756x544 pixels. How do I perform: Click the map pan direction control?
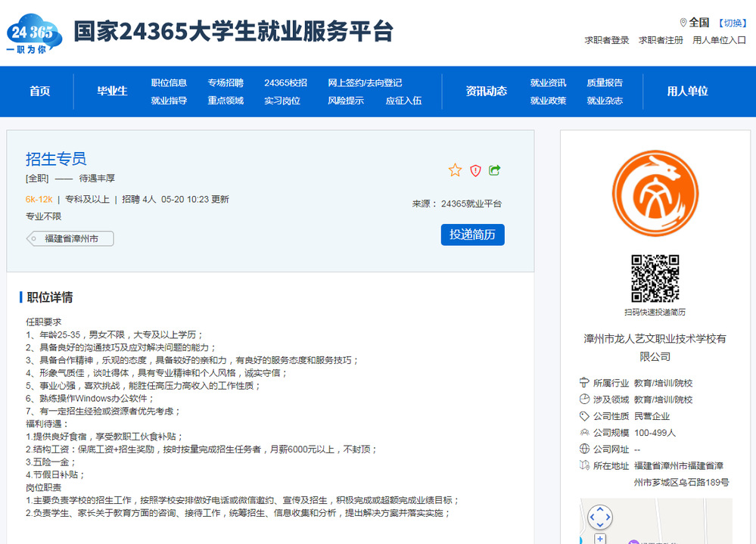tap(599, 518)
